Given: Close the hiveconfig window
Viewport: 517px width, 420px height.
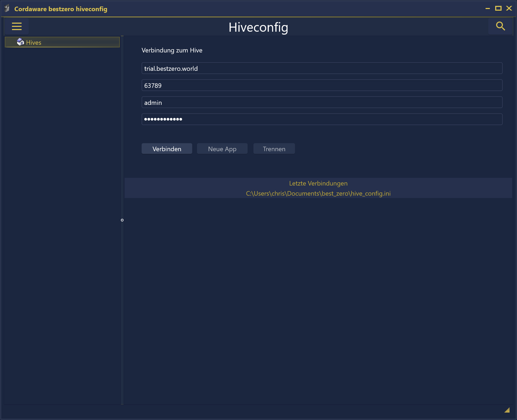Looking at the screenshot, I should click(x=509, y=9).
